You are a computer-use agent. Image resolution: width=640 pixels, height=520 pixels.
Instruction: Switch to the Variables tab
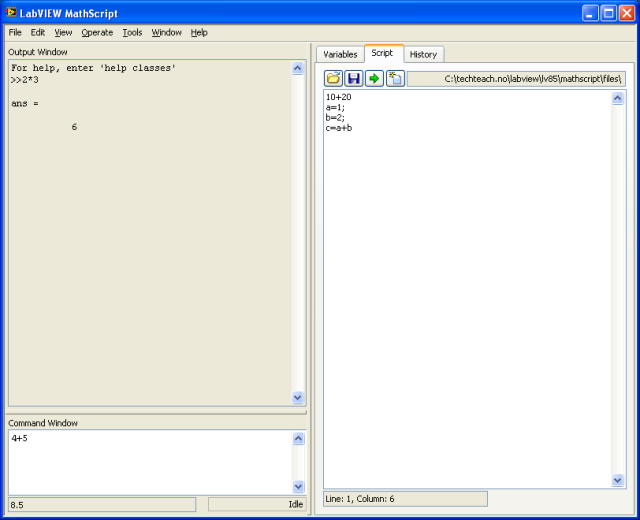coord(340,54)
